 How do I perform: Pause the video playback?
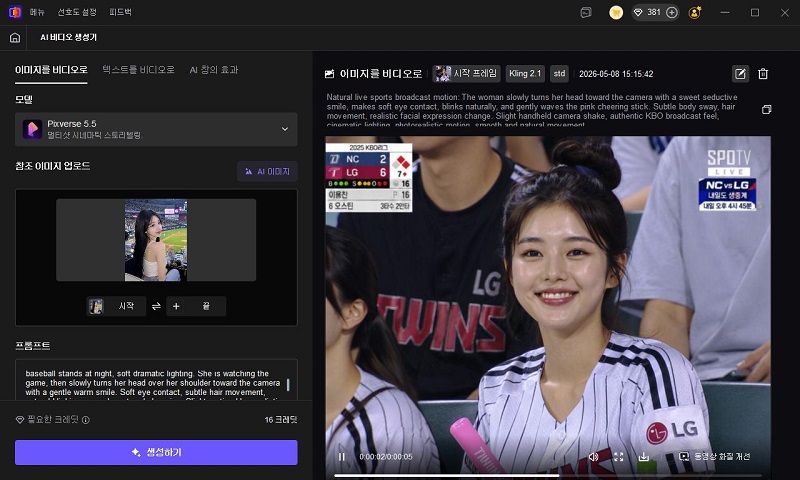coord(342,457)
